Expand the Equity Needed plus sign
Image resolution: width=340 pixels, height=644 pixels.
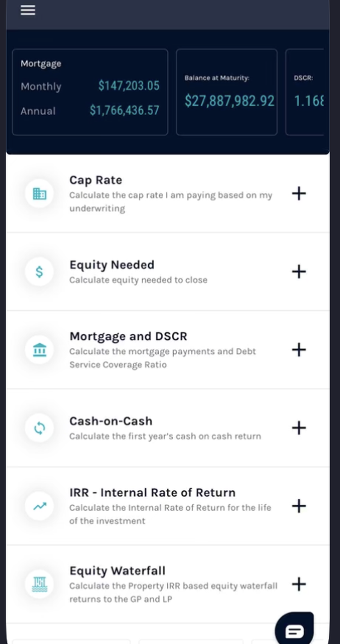[x=299, y=272]
